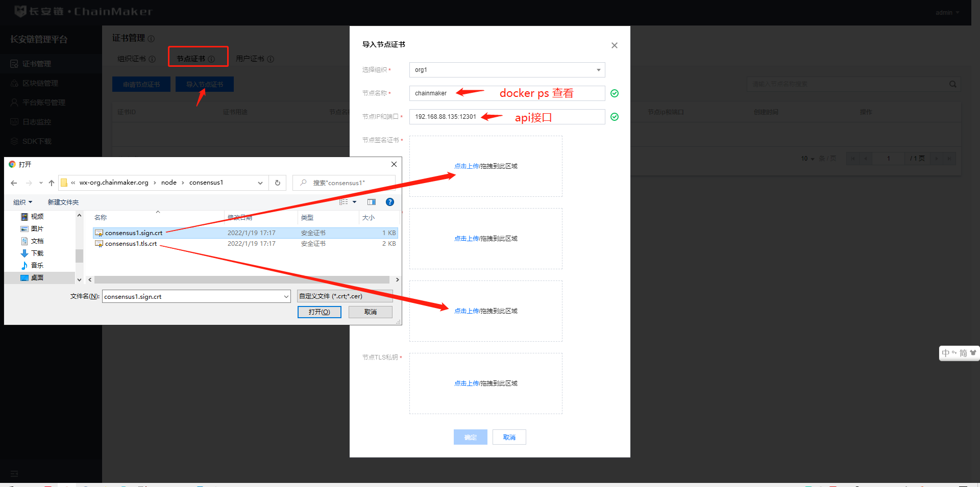Click 点击上传 in second upload area
This screenshot has width=980, height=487.
click(467, 239)
